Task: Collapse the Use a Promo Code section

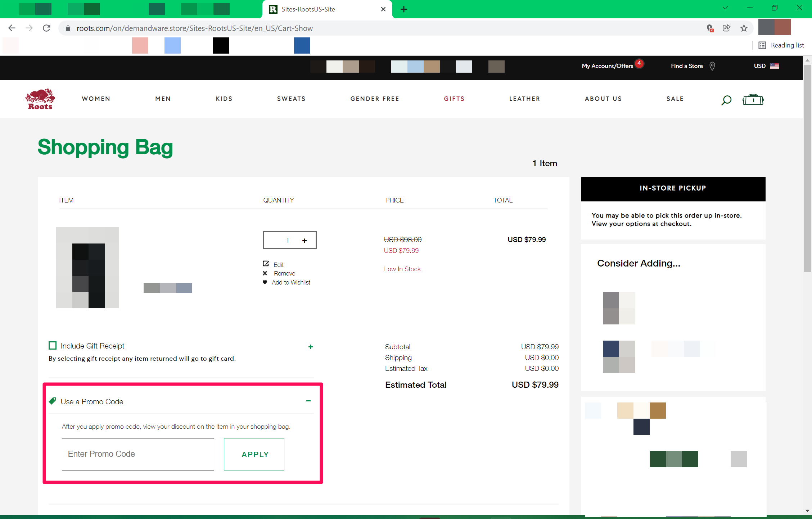Action: [308, 401]
